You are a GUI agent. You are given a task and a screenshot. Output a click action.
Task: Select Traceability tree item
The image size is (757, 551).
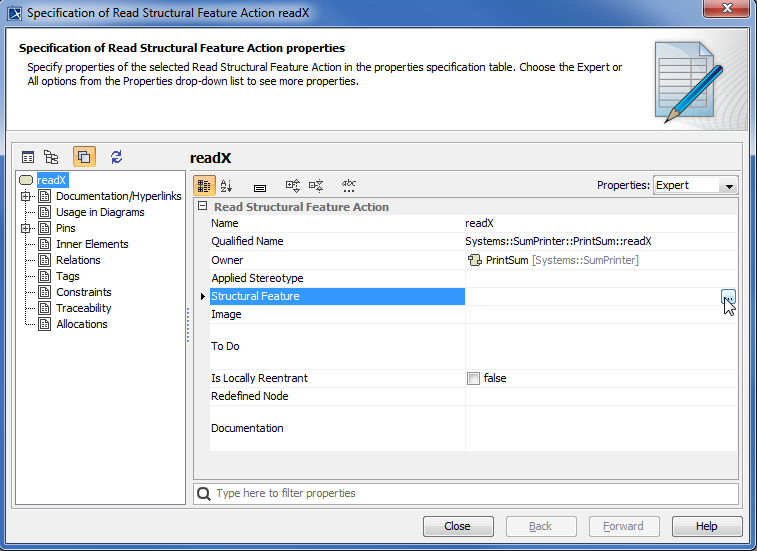click(84, 308)
